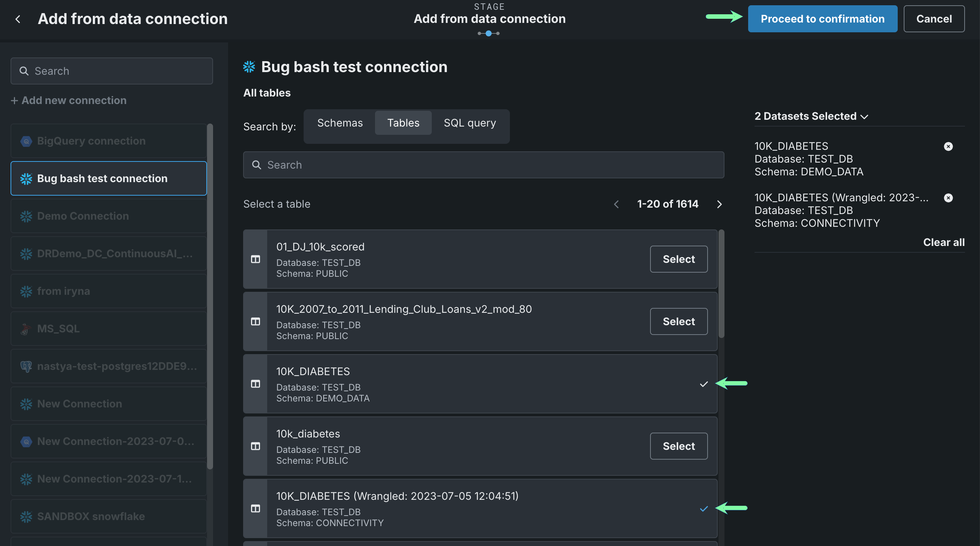The image size is (980, 546).
Task: Click the tables Search input field
Action: point(483,165)
